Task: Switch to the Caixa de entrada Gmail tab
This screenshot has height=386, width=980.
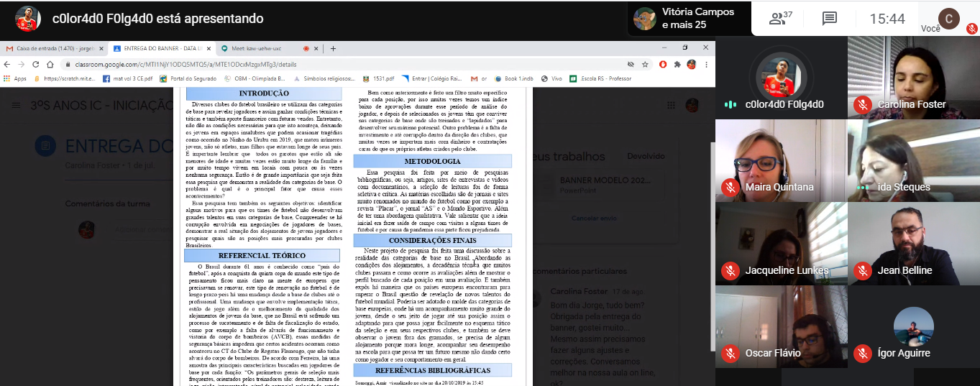Action: click(52, 48)
